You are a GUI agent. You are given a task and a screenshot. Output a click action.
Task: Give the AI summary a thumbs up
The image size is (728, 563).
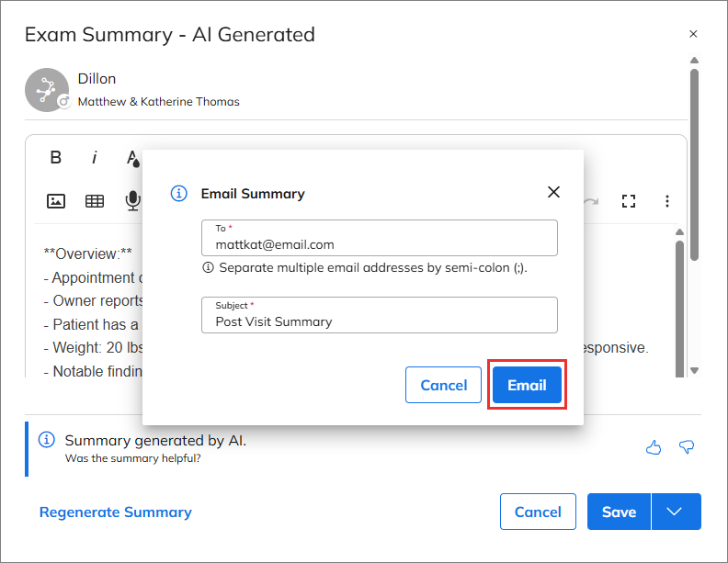(x=654, y=447)
